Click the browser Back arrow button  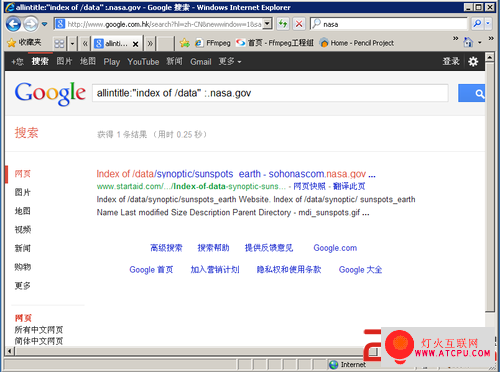(x=13, y=24)
